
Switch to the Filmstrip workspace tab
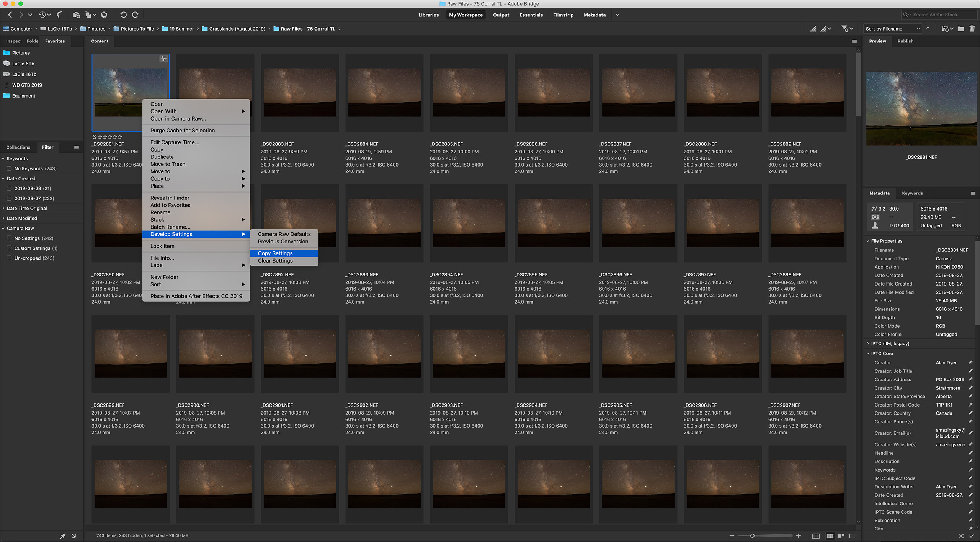[563, 15]
